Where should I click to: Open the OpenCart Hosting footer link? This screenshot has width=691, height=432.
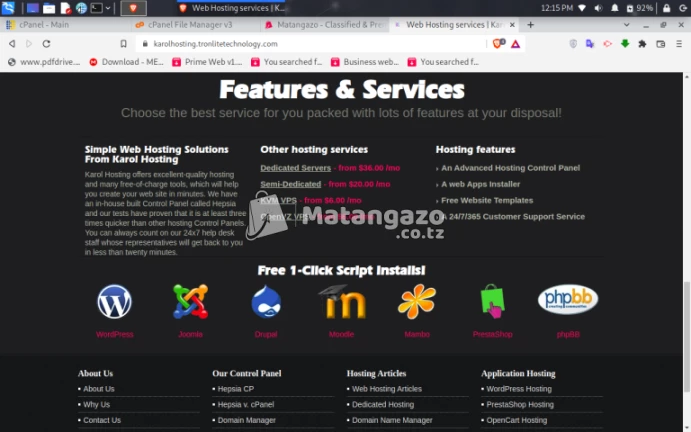point(516,420)
